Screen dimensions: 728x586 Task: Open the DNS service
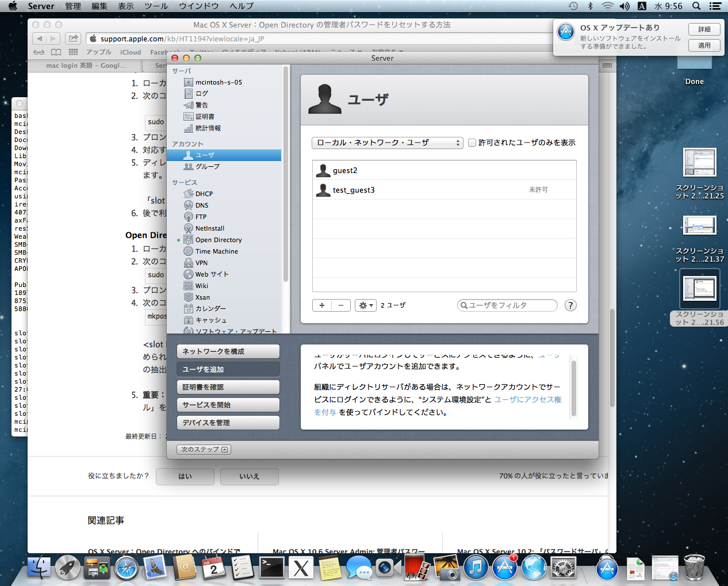pyautogui.click(x=196, y=205)
